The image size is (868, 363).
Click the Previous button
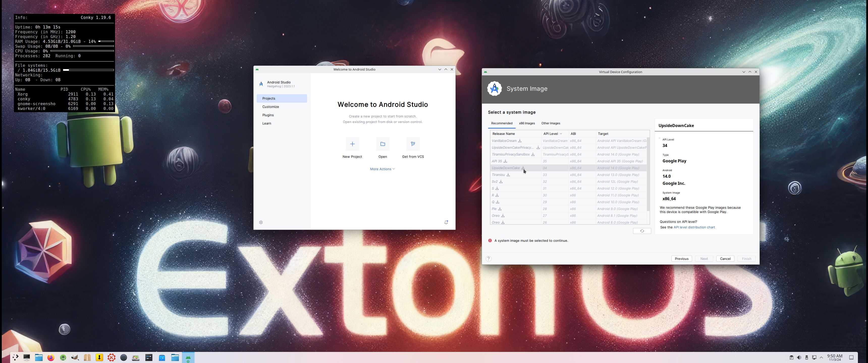click(682, 259)
